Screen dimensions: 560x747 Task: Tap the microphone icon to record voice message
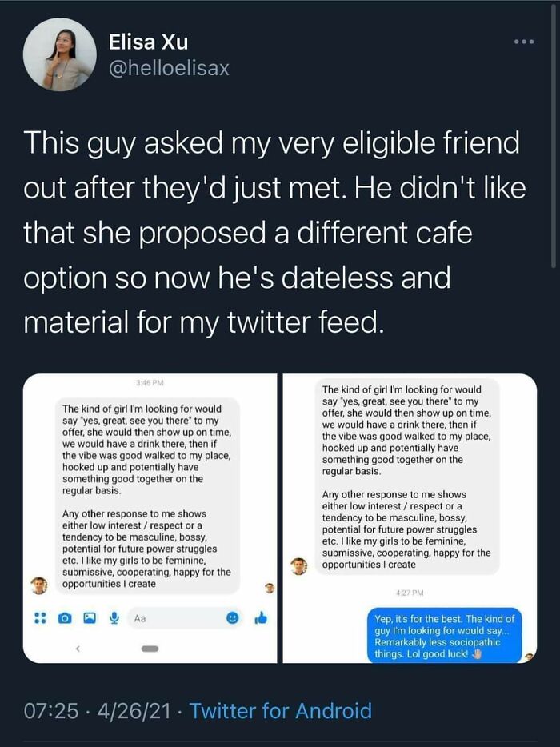114,617
